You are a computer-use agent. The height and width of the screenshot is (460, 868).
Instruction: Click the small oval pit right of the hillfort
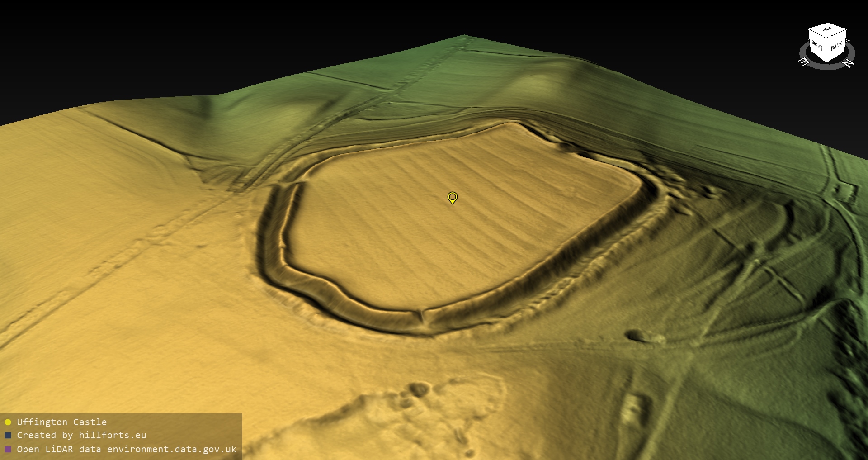[637, 336]
